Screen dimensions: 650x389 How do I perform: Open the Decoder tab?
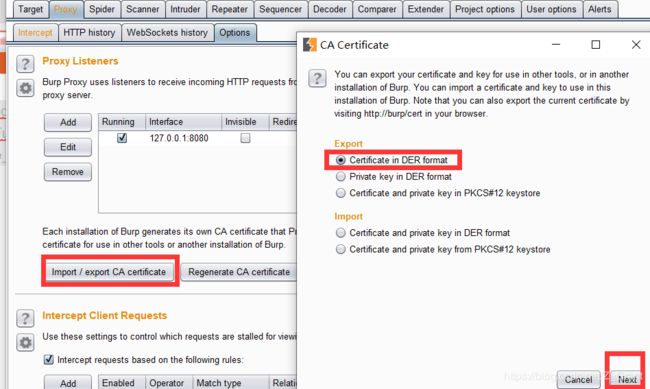[330, 9]
